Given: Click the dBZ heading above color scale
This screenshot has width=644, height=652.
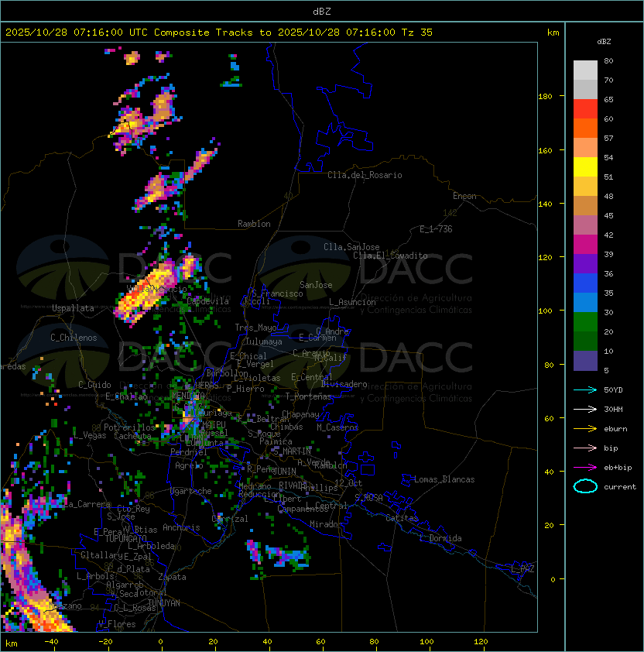Looking at the screenshot, I should (x=604, y=42).
